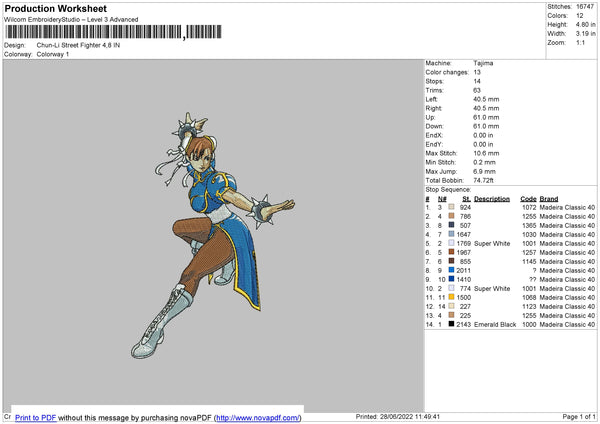Click the 'Production Worksheet' title
The width and height of the screenshot is (600, 424).
pos(55,8)
